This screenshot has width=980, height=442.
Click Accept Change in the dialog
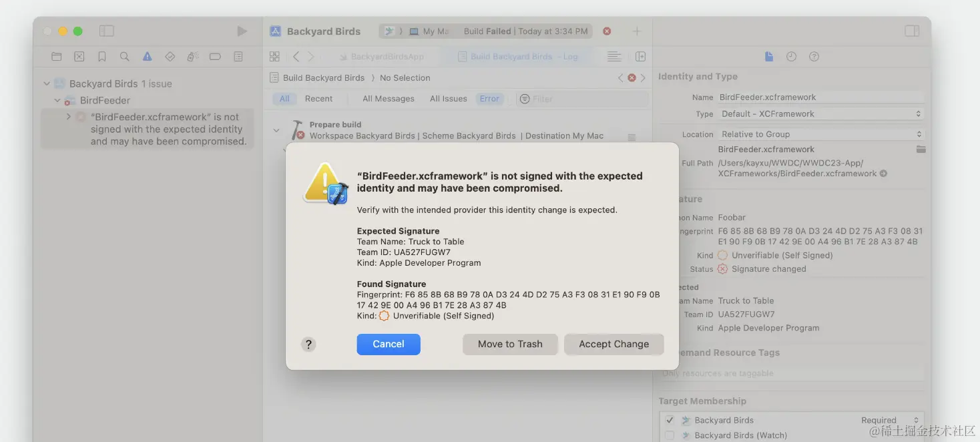(614, 344)
